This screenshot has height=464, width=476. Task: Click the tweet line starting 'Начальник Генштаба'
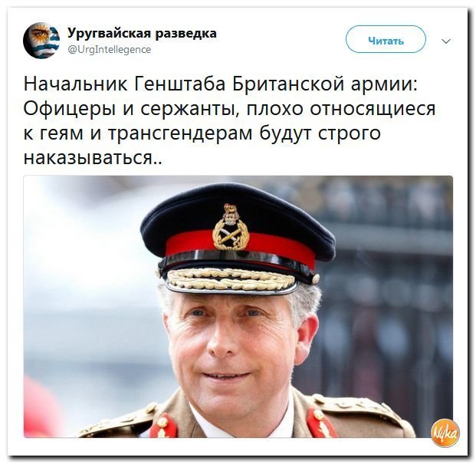(221, 84)
